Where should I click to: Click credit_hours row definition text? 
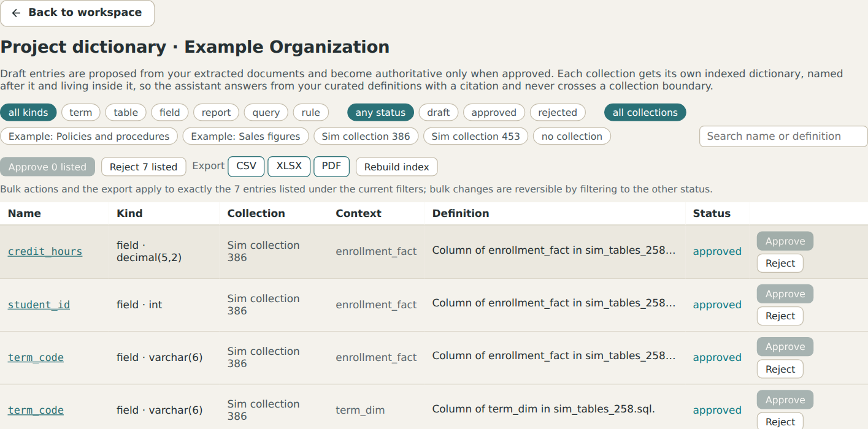point(554,250)
